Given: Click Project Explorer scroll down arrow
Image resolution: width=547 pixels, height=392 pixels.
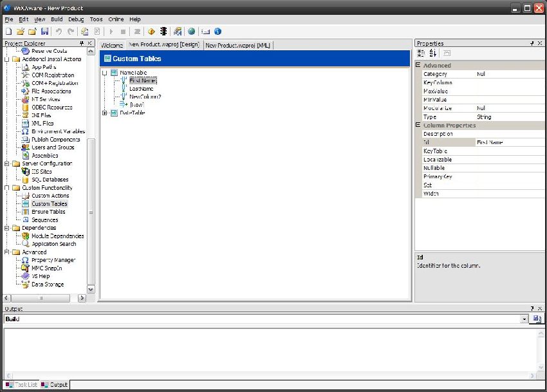Looking at the screenshot, I should tap(91, 290).
